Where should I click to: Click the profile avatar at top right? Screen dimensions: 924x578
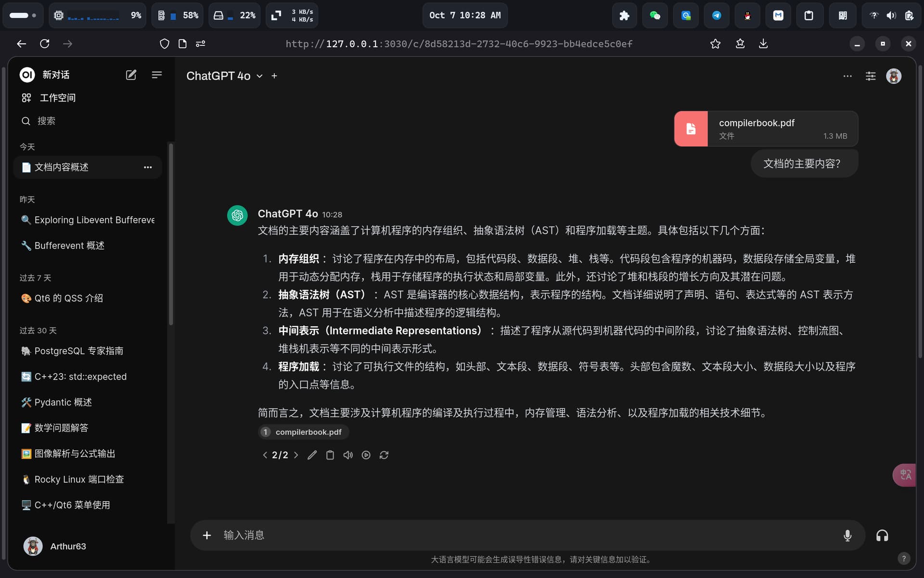pyautogui.click(x=894, y=76)
